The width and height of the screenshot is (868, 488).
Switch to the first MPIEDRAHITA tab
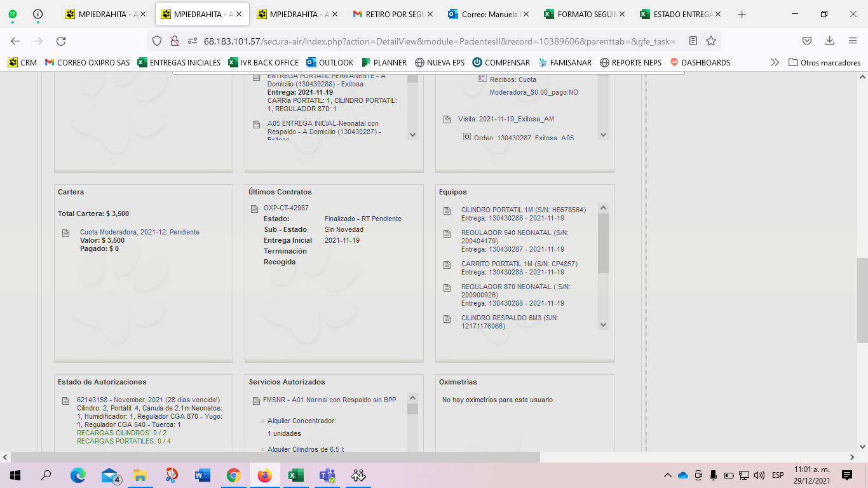(106, 14)
